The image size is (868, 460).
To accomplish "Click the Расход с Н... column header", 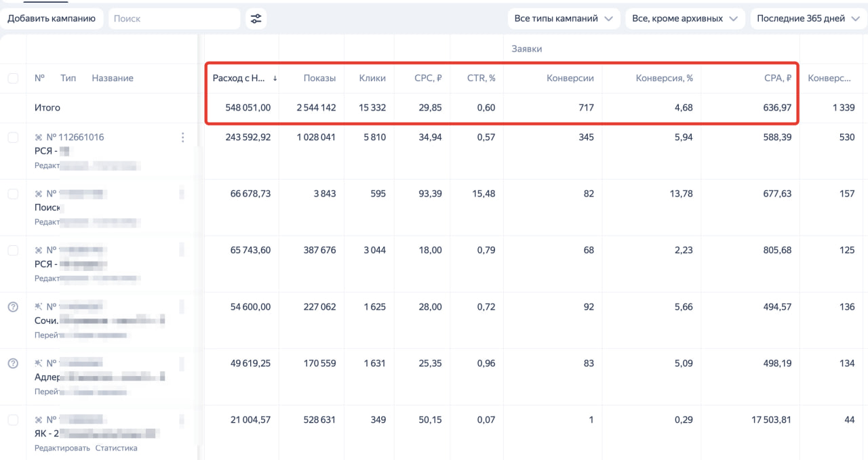I will [x=239, y=79].
